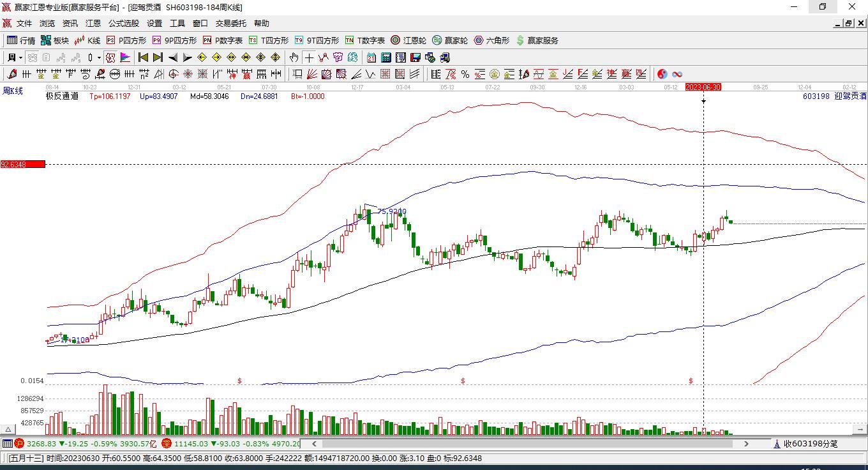Step forward with the black right triangle

[187, 57]
